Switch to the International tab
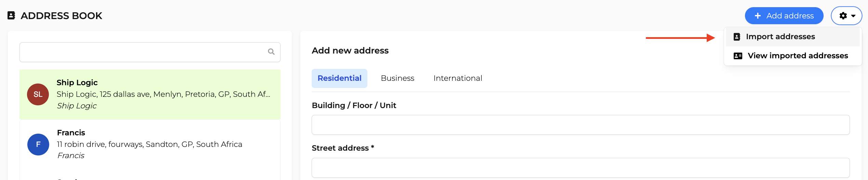 click(x=458, y=78)
